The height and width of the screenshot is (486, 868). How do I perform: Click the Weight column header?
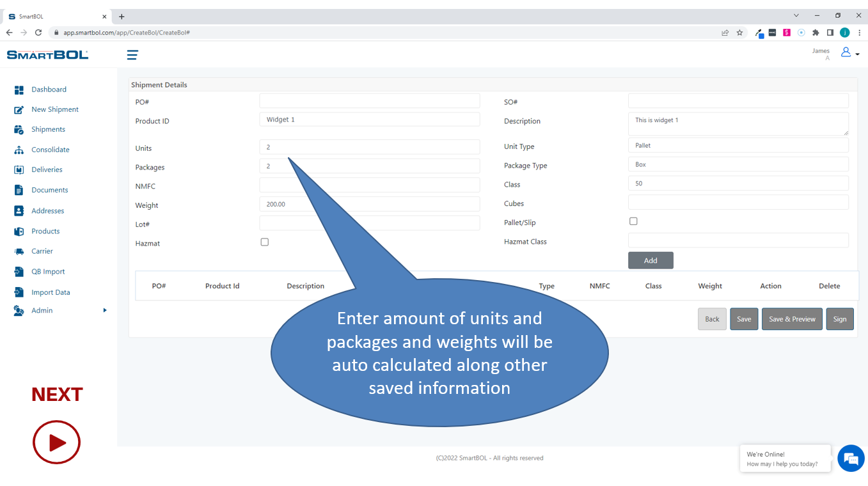coord(710,286)
